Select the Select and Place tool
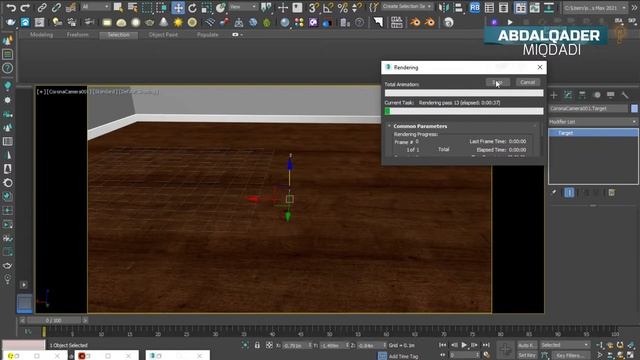 coord(221,7)
